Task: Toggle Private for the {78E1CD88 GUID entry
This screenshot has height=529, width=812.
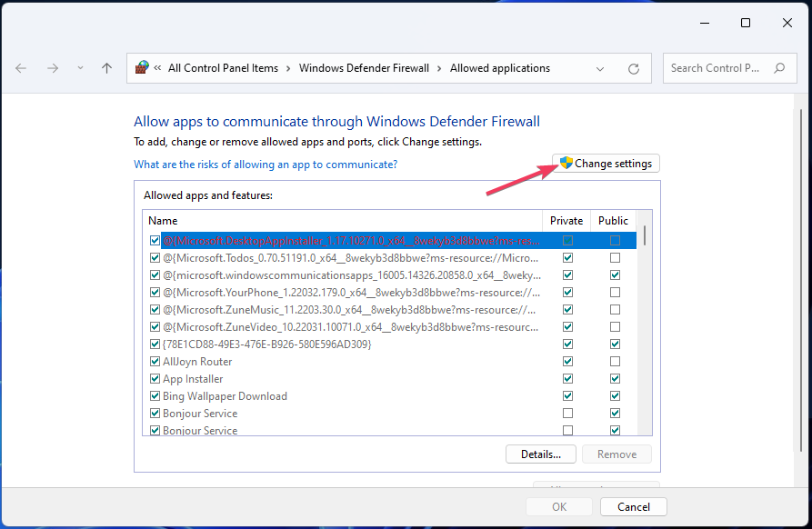Action: pos(567,344)
